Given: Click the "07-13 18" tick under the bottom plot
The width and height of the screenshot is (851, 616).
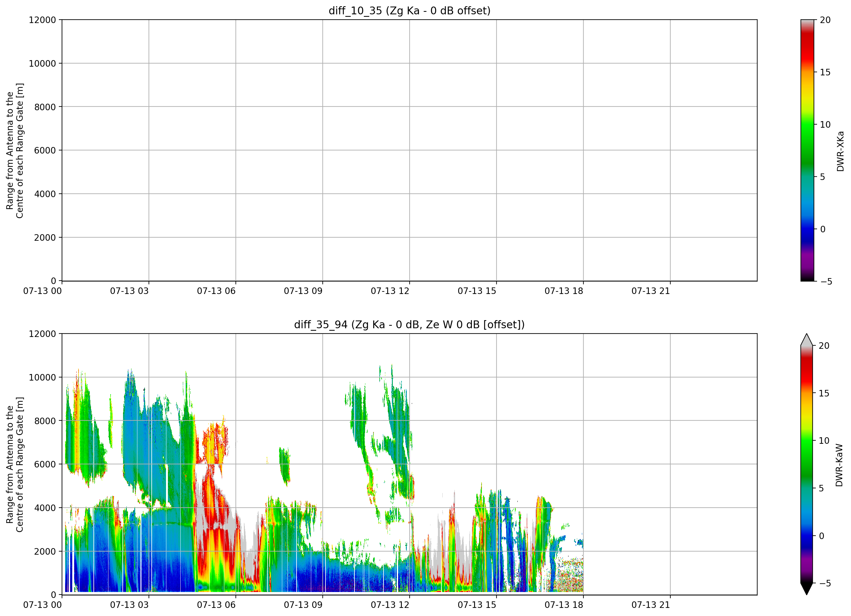Looking at the screenshot, I should (564, 605).
